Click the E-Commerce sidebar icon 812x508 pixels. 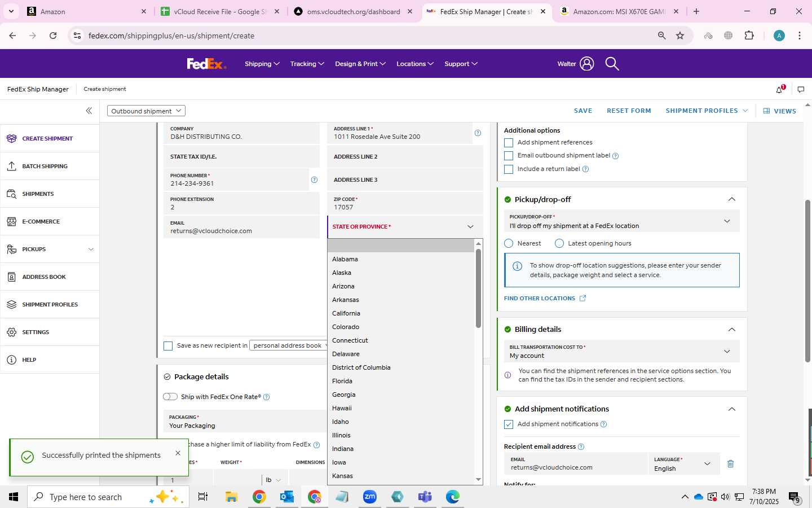12,221
